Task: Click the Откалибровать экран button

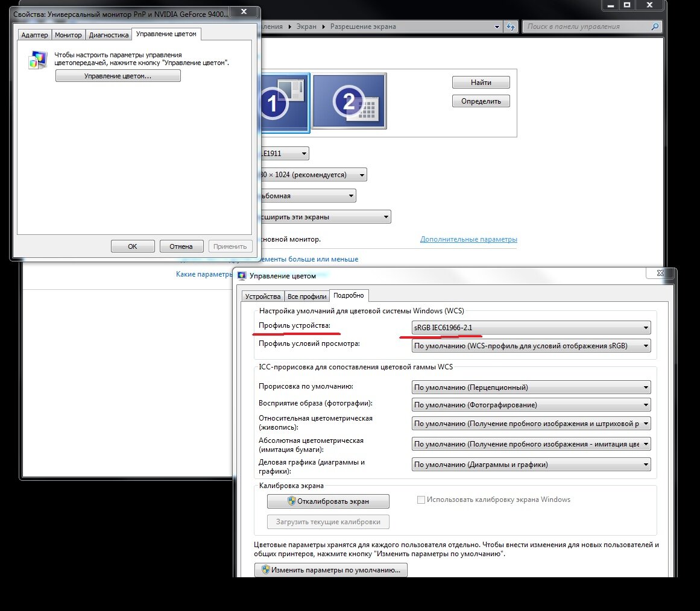Action: click(328, 501)
